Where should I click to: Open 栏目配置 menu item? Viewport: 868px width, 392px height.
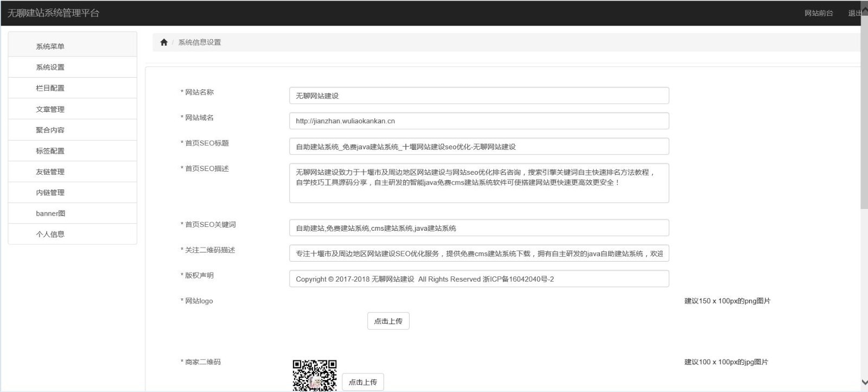click(73, 88)
